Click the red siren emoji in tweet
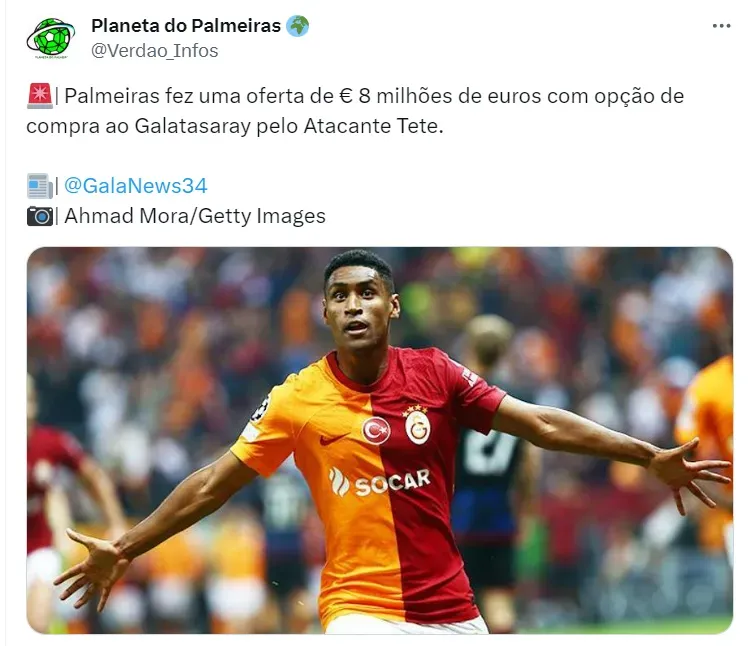The image size is (748, 646). click(x=40, y=96)
